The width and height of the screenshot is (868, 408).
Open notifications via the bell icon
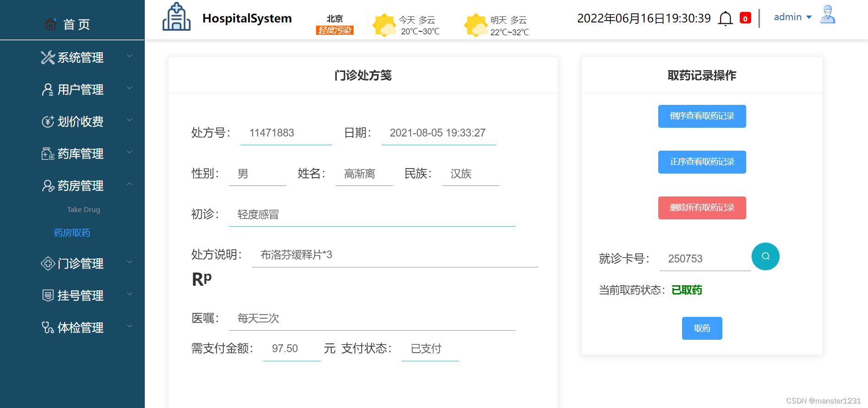(726, 19)
